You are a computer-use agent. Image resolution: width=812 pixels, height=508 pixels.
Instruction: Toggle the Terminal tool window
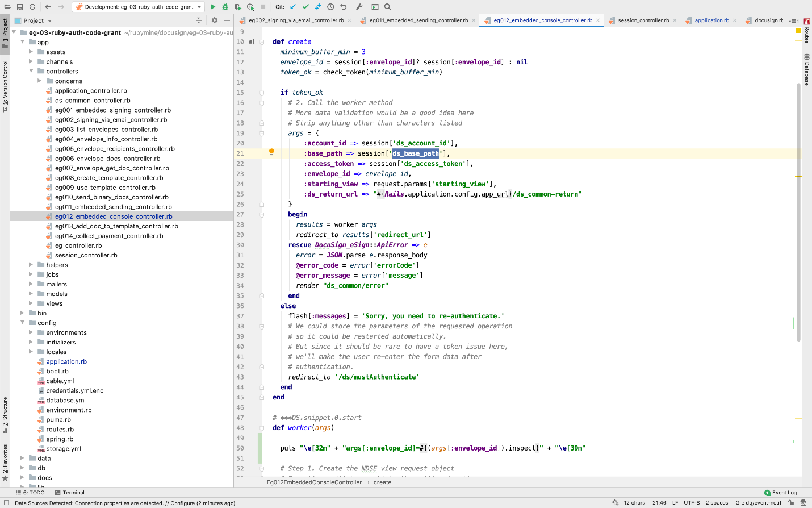[x=70, y=493]
